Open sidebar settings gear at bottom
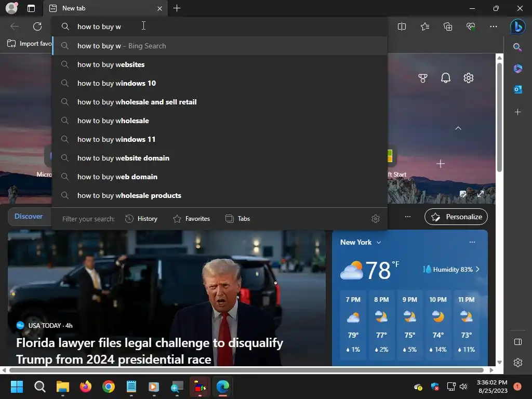 point(518,362)
